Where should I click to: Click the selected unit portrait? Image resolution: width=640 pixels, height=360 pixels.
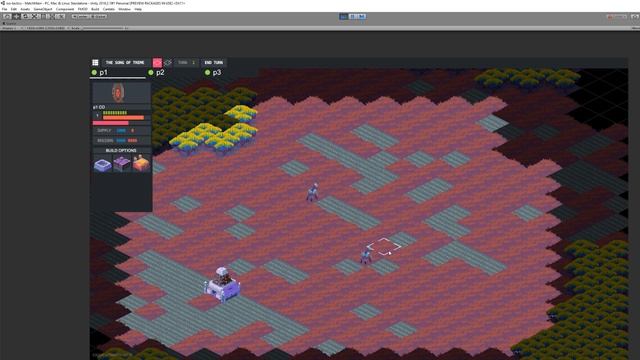[118, 93]
